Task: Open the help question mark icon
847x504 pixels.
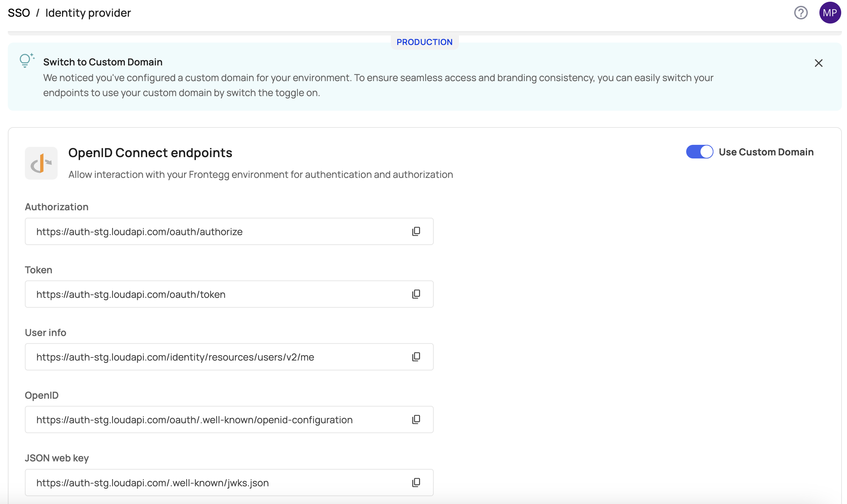Action: pos(801,13)
